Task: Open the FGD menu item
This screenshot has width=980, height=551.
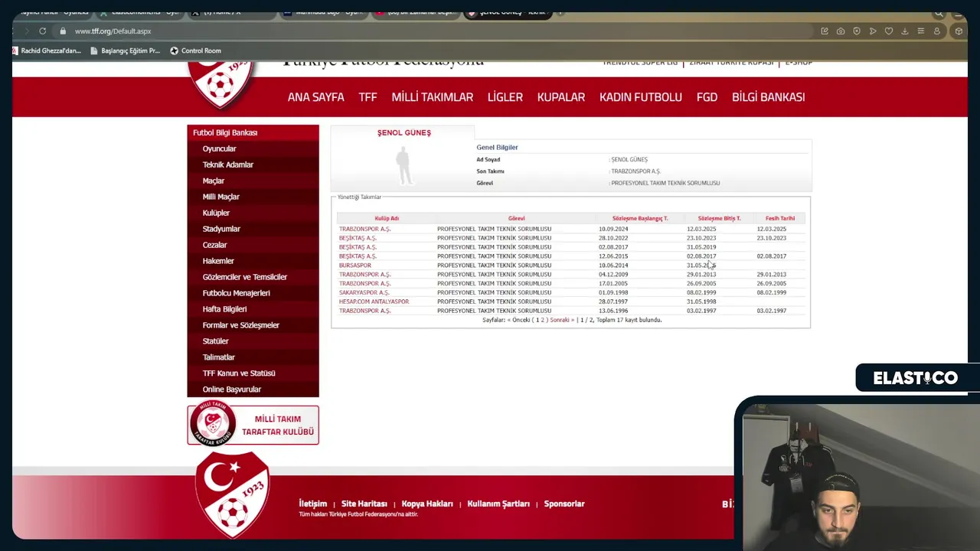Action: coord(707,97)
